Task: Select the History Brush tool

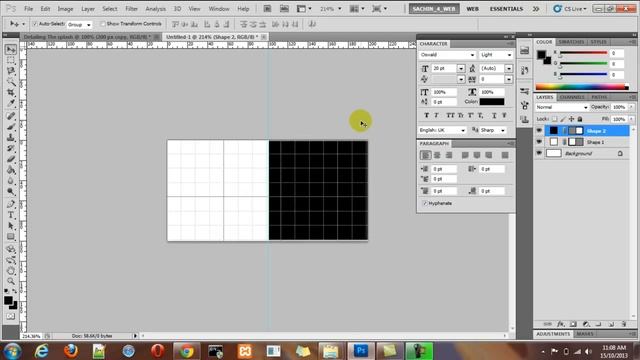Action: pos(11,148)
